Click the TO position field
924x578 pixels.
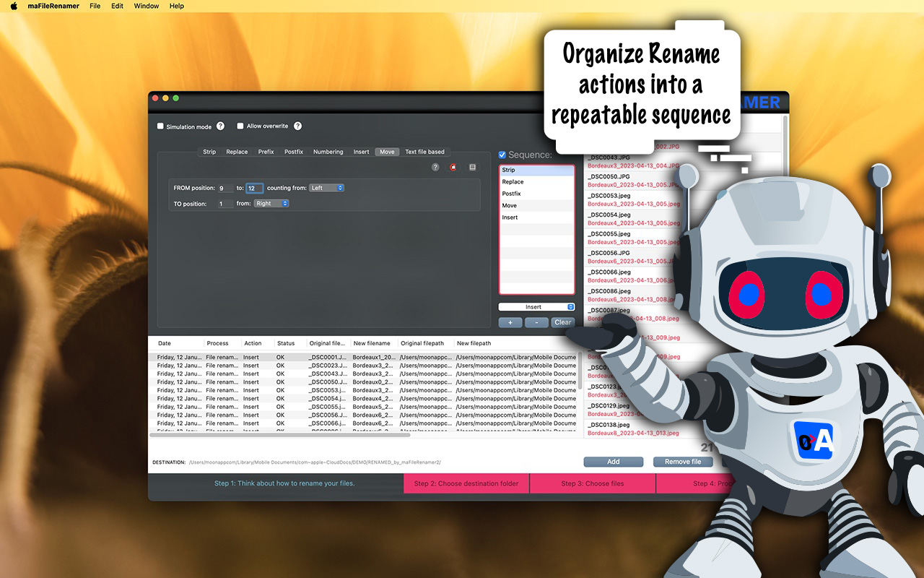(225, 204)
